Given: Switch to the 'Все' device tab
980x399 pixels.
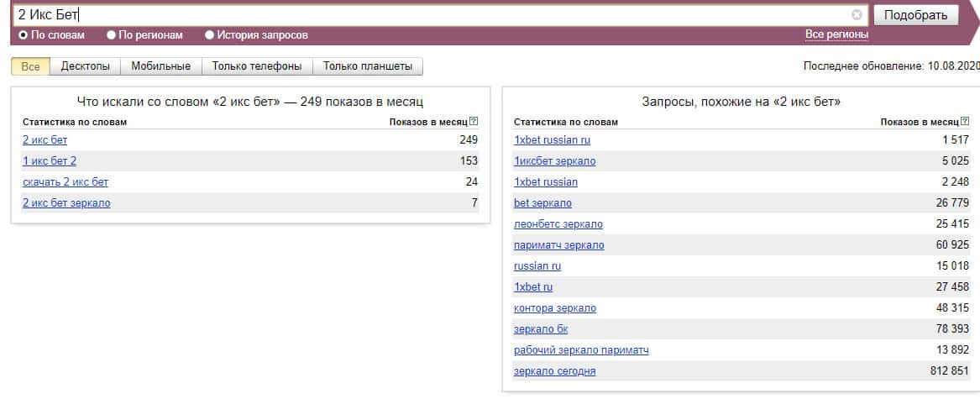Looking at the screenshot, I should point(30,66).
